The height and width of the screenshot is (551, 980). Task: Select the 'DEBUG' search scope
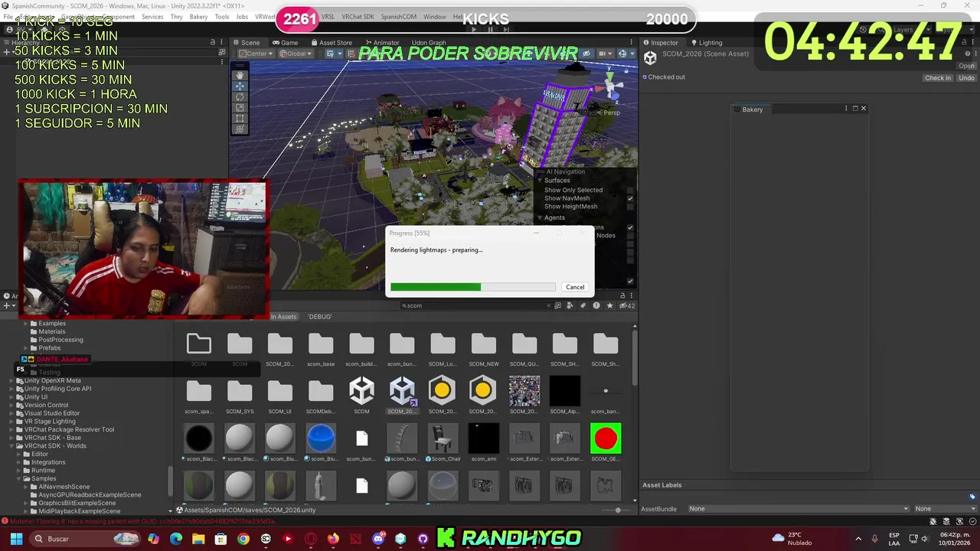tap(320, 317)
